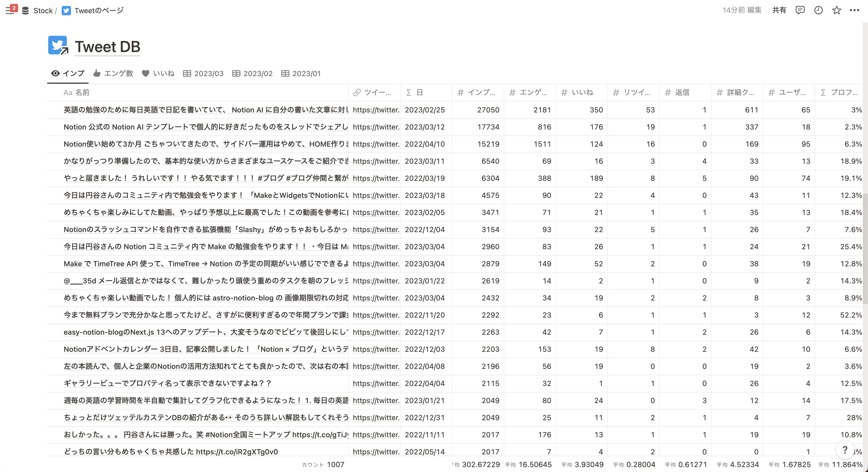
Task: Open row starting @___35d メール返信
Action: coord(206,281)
